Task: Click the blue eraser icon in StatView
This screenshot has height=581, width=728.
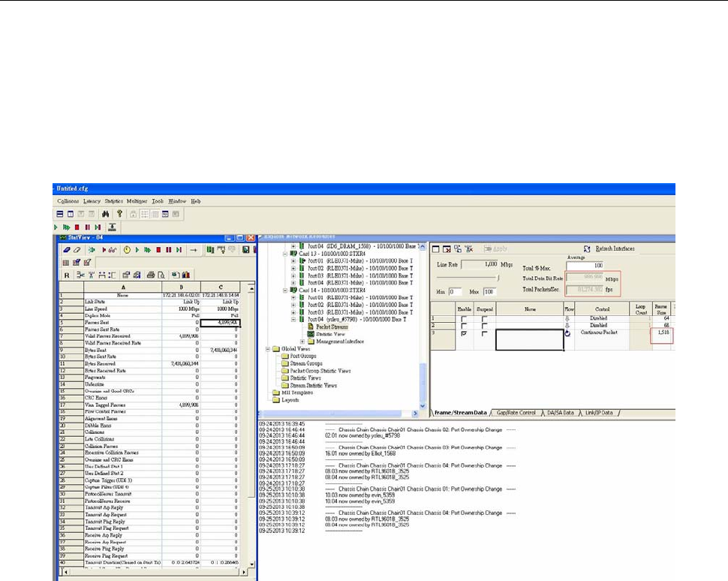Action: click(65, 249)
